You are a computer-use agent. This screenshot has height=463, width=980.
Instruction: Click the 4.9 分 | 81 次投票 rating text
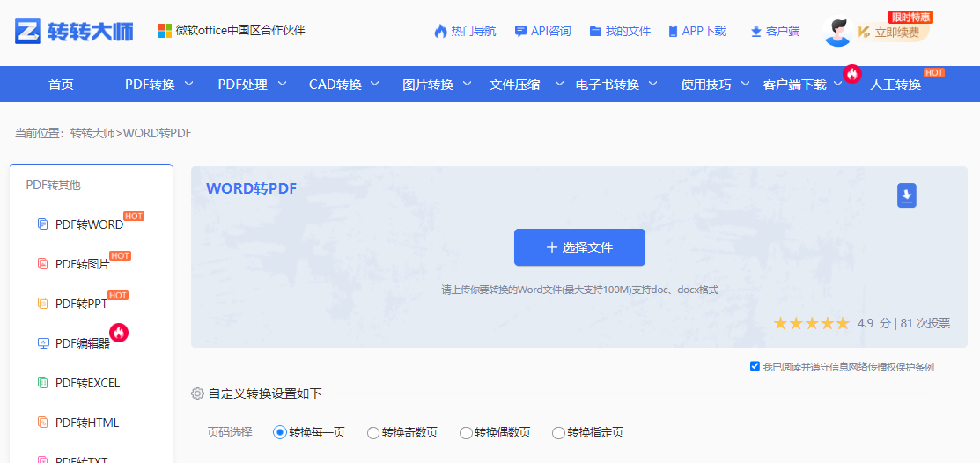903,324
